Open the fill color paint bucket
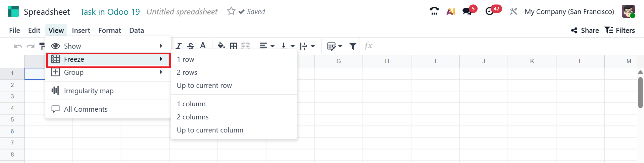This screenshot has width=644, height=163. coord(221,46)
